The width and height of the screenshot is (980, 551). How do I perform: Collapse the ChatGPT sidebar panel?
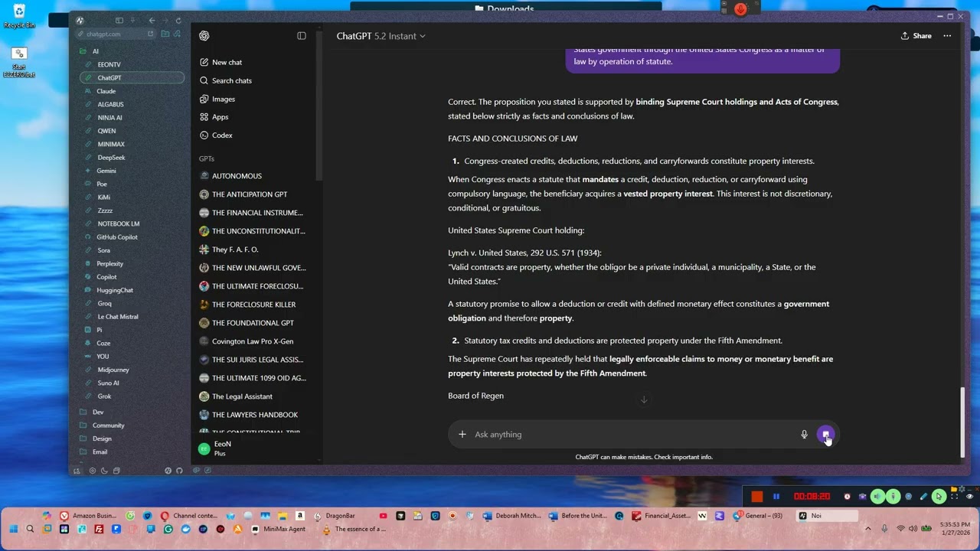(x=302, y=36)
